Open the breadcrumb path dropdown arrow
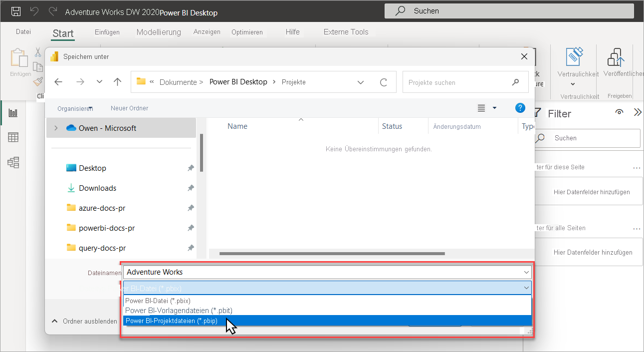This screenshot has width=644, height=352. pos(360,82)
